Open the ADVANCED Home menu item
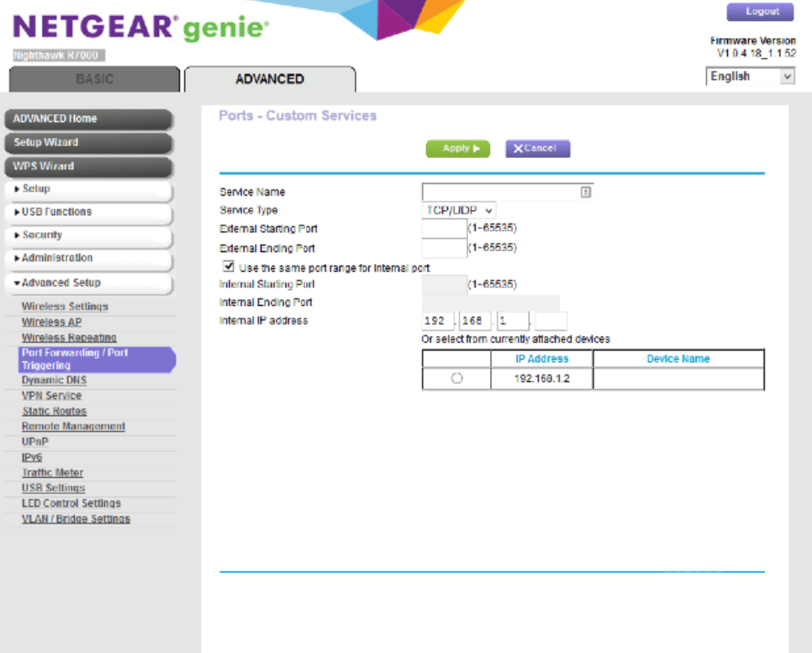This screenshot has width=812, height=653. point(87,119)
